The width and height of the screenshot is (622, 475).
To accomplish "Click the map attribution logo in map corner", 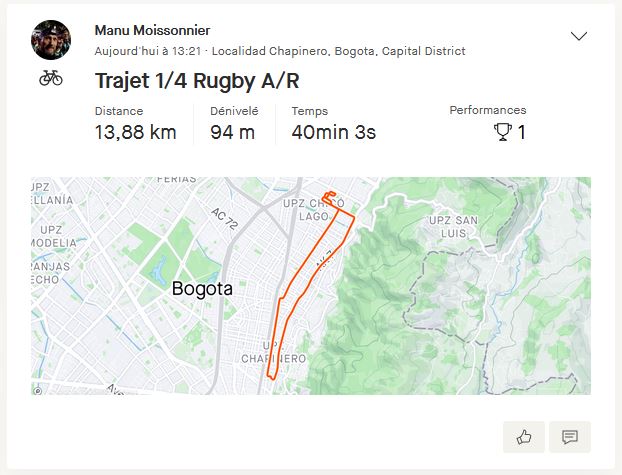I will coord(38,390).
